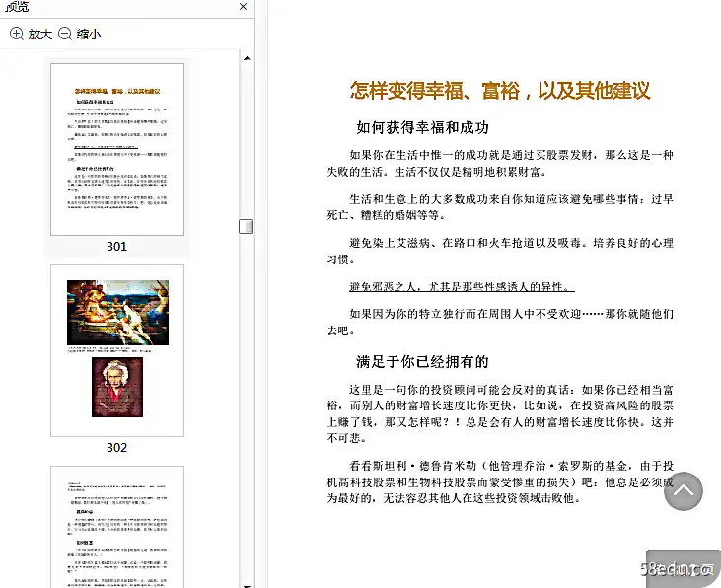Click paragraph starting 如果因为你的特立独行
This screenshot has width=721, height=588.
[500, 322]
